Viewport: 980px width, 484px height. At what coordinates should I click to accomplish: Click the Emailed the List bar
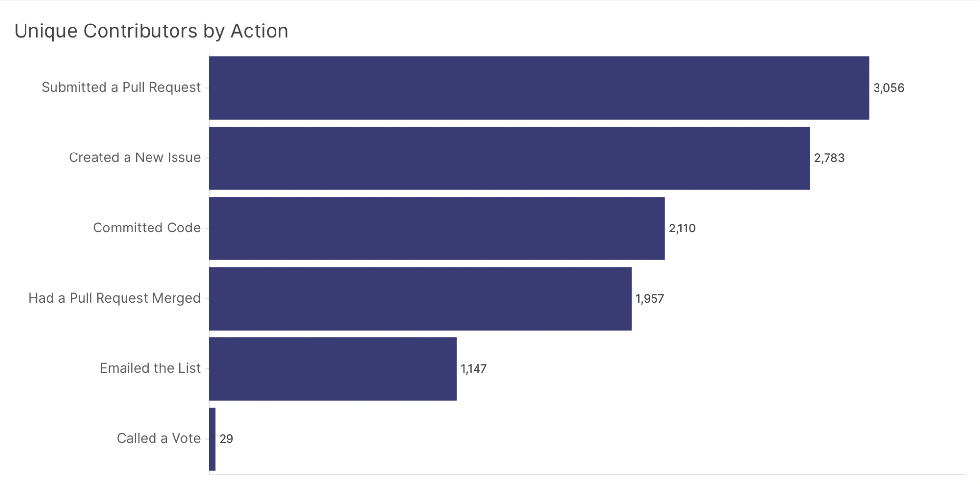pos(333,368)
